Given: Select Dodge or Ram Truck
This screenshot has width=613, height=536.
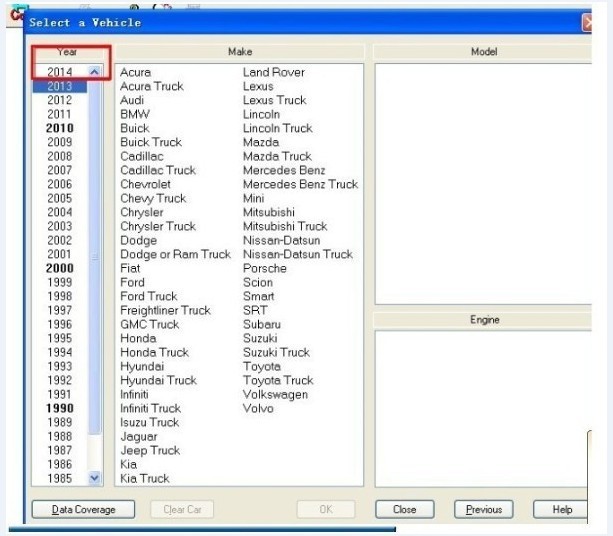Looking at the screenshot, I should click(x=176, y=255).
